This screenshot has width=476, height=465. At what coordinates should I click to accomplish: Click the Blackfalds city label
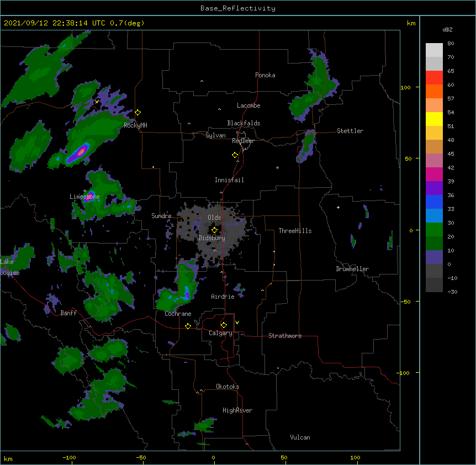pos(244,123)
